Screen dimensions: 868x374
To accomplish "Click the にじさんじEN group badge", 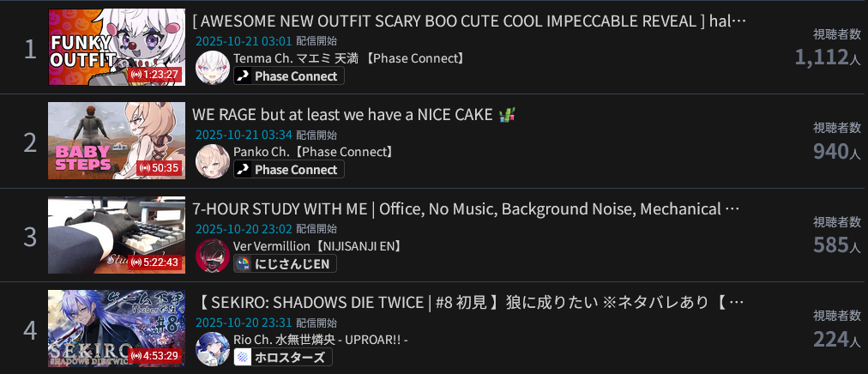I will [285, 264].
